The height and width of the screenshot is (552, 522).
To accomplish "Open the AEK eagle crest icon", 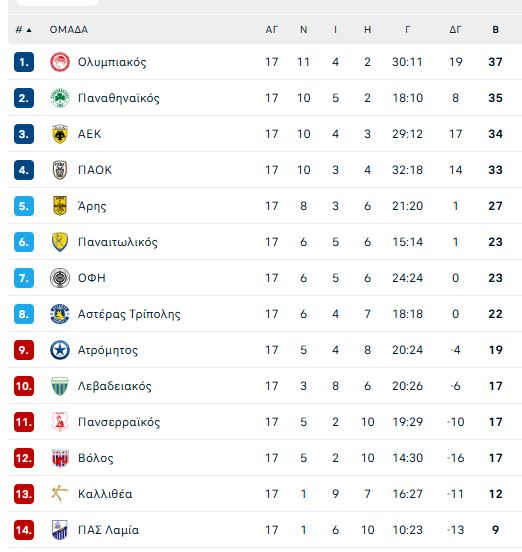I will click(59, 134).
